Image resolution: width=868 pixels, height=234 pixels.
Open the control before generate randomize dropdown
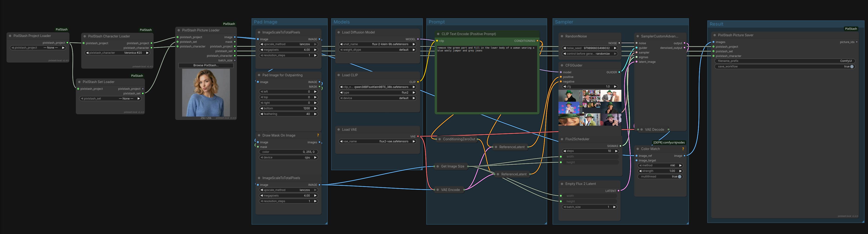[590, 53]
